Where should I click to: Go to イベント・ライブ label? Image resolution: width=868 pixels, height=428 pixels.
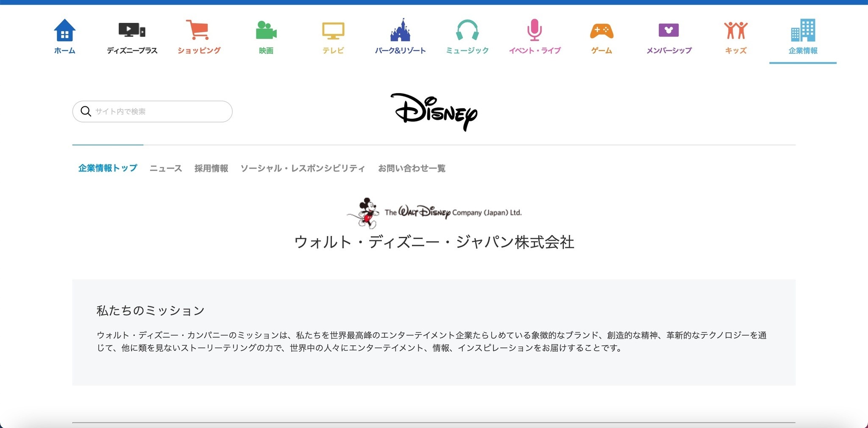pos(534,51)
